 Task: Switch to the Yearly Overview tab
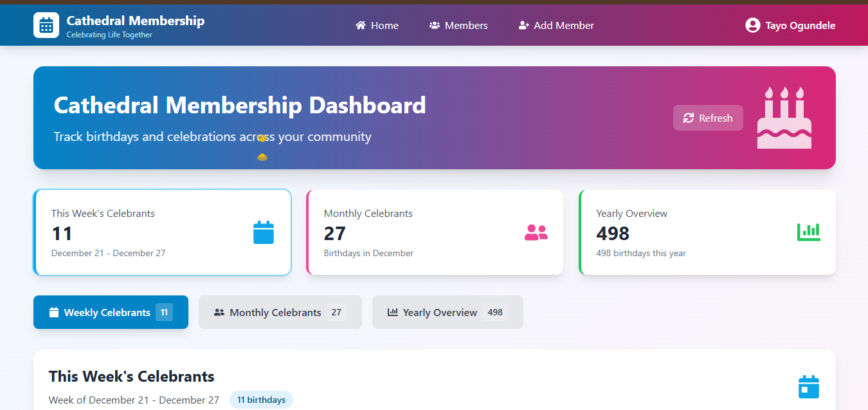point(448,312)
